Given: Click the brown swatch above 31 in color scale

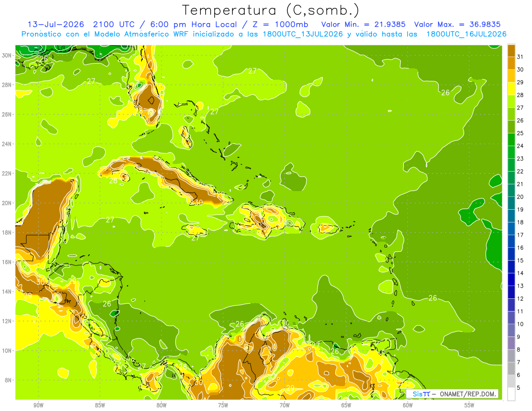Looking at the screenshot, I should pyautogui.click(x=511, y=50).
